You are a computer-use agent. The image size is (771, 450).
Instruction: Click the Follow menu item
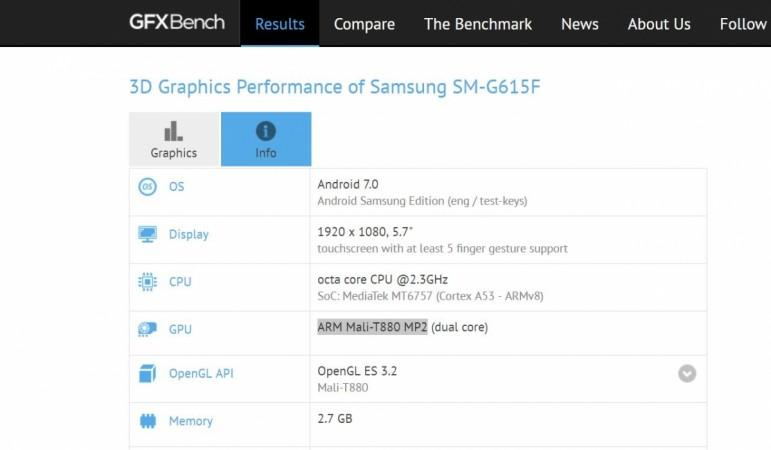743,24
